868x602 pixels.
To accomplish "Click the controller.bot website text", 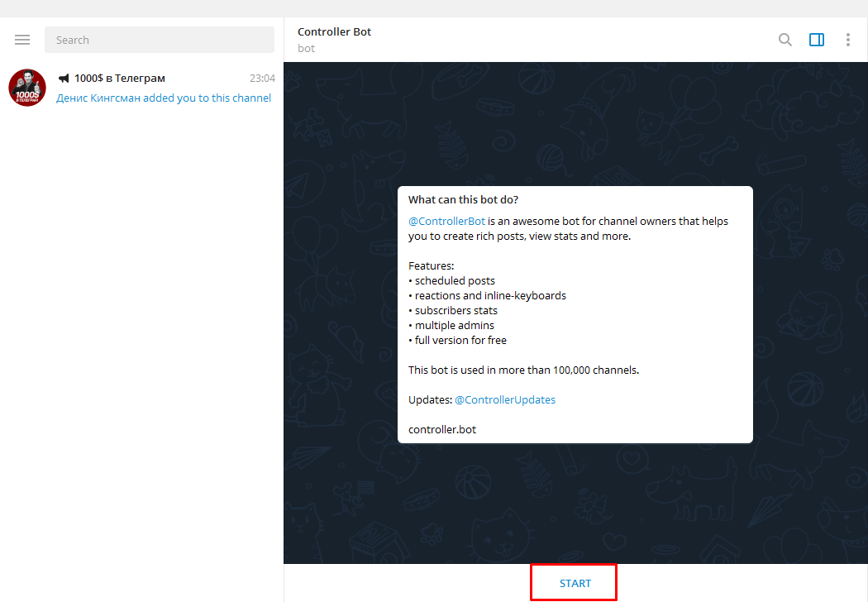I will 442,430.
